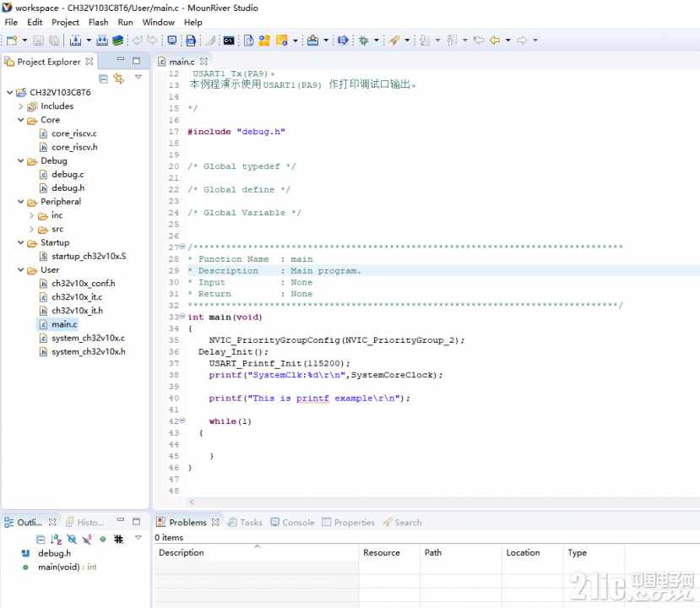This screenshot has width=700, height=608.
Task: Click the Forward navigation arrow icon
Action: click(522, 41)
